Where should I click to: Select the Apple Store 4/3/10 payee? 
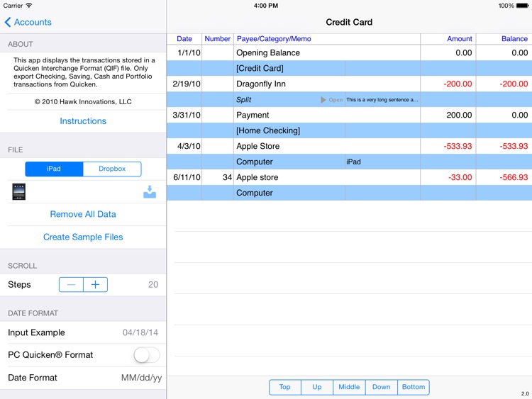(x=258, y=146)
